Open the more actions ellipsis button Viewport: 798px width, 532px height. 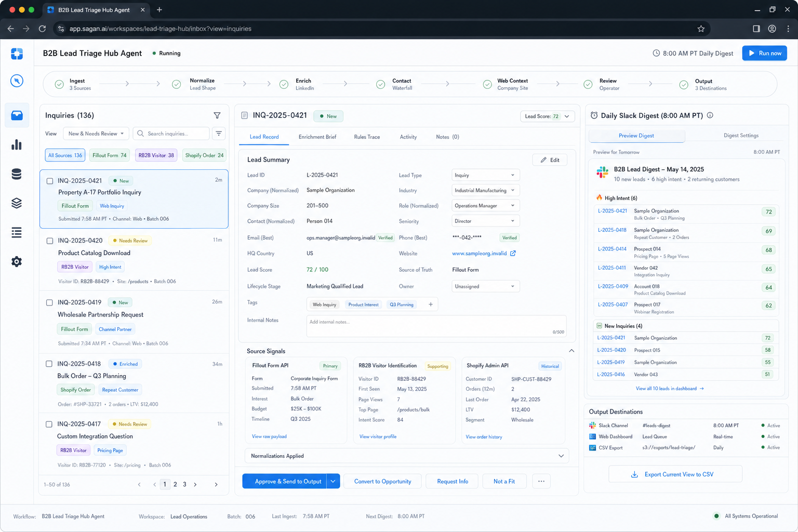tap(541, 481)
